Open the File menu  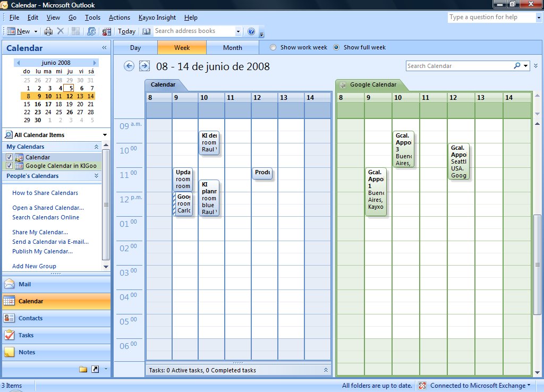pos(14,18)
